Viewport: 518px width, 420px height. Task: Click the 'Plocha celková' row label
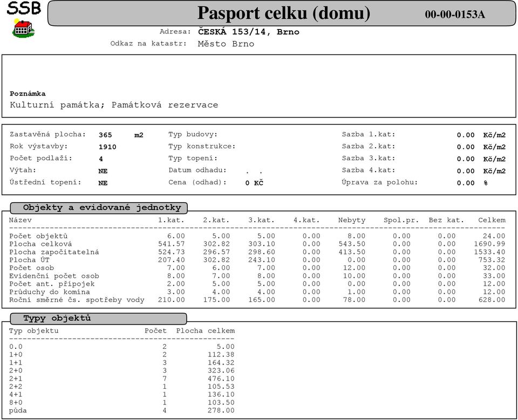coord(40,244)
